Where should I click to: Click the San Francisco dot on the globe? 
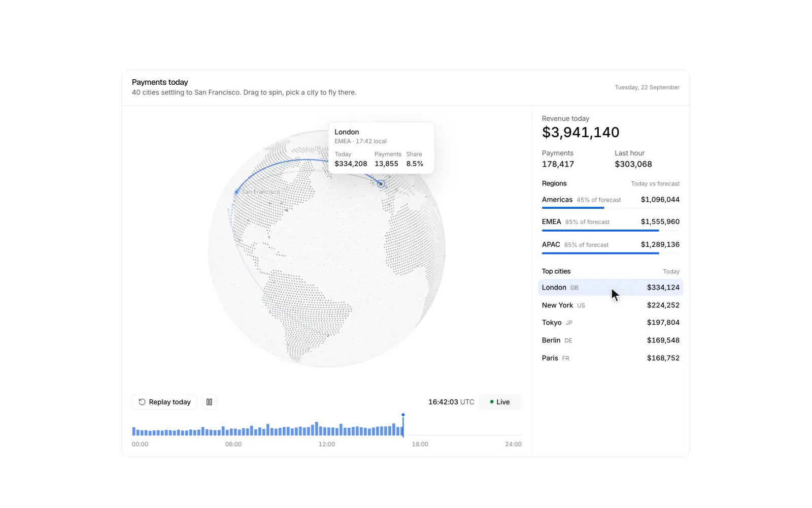point(236,192)
